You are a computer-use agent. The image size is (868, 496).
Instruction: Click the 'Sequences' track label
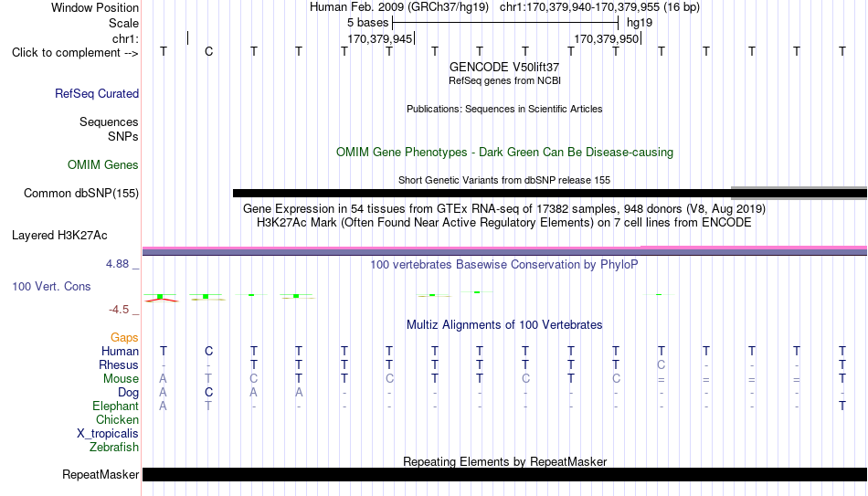click(109, 121)
